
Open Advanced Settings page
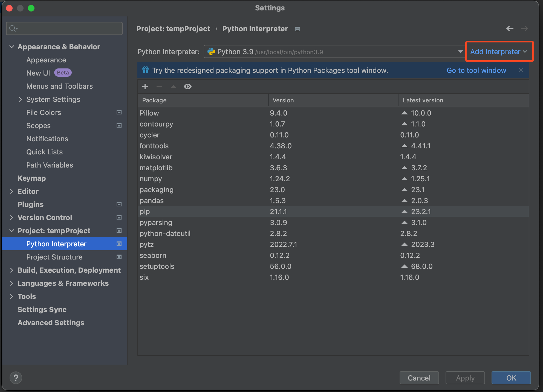(x=51, y=323)
